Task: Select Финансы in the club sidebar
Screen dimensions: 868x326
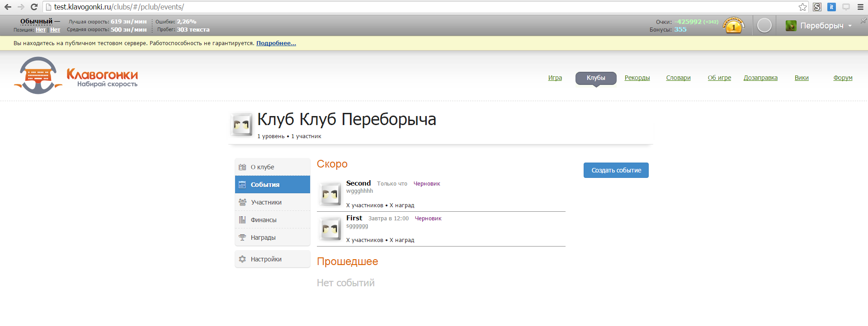Action: 264,220
